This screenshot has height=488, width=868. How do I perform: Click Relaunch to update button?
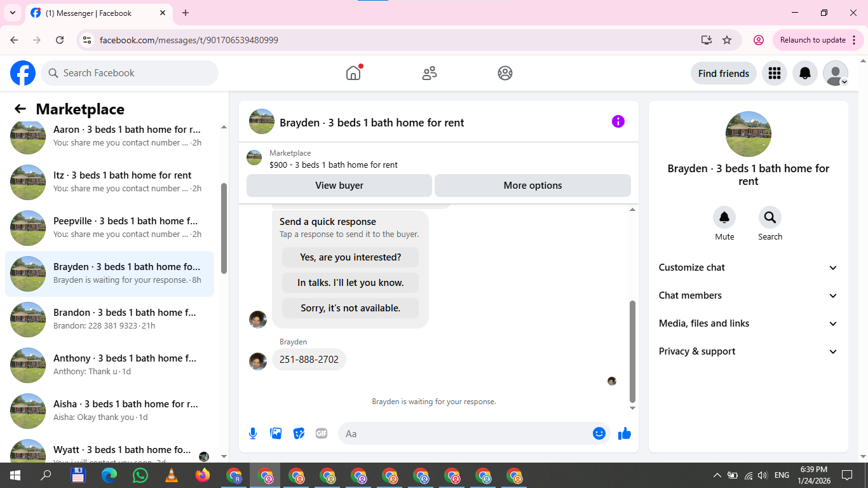[818, 40]
